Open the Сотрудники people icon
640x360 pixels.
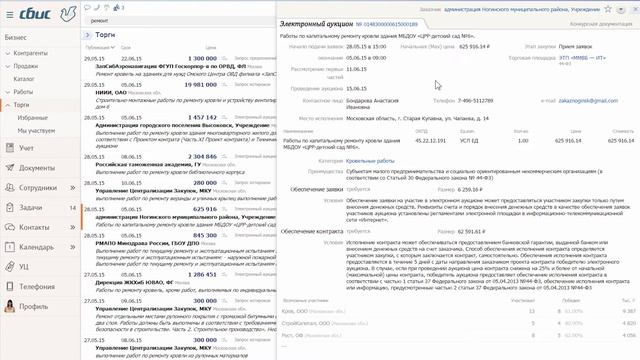point(10,187)
